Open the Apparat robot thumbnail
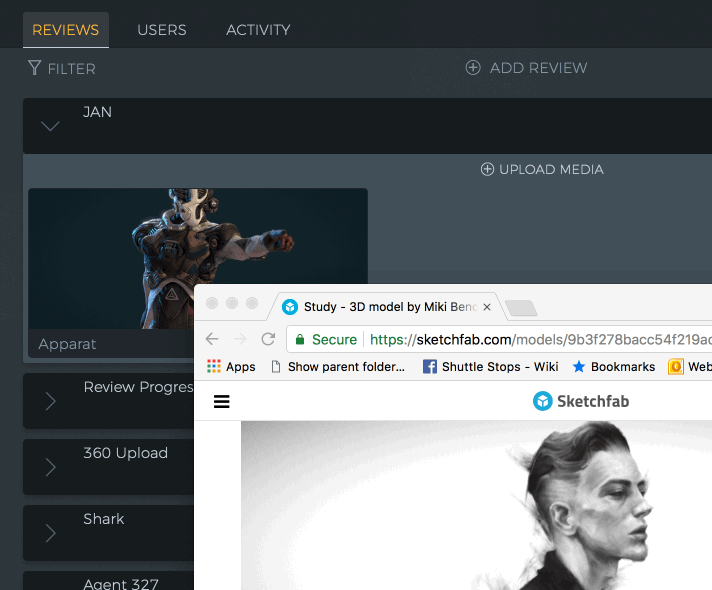Image resolution: width=712 pixels, height=590 pixels. [x=198, y=258]
